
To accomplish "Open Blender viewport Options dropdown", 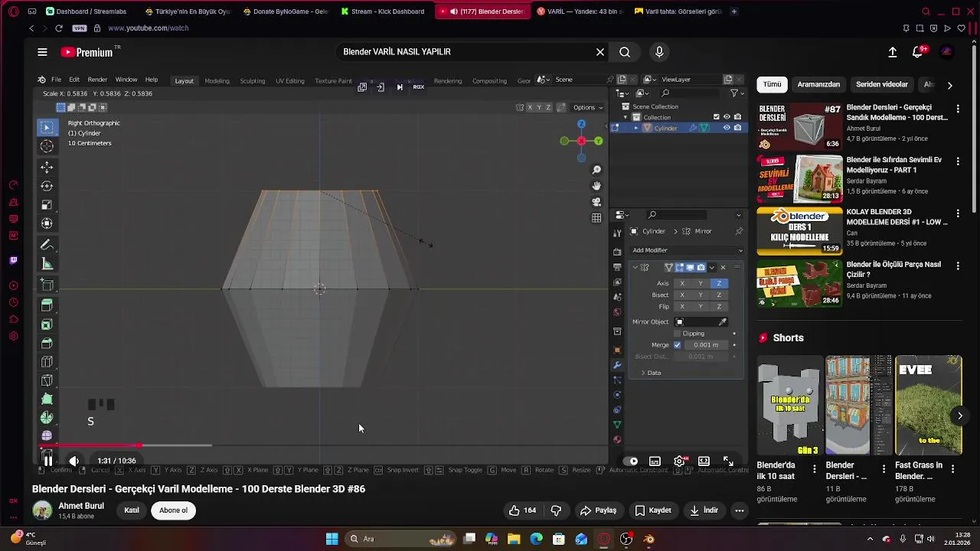I will [587, 107].
